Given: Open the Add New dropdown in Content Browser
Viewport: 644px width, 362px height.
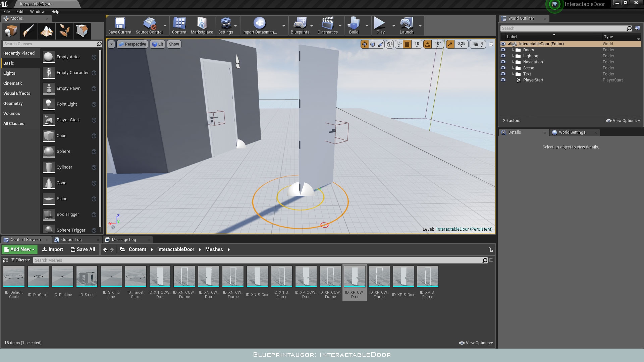Looking at the screenshot, I should 19,249.
